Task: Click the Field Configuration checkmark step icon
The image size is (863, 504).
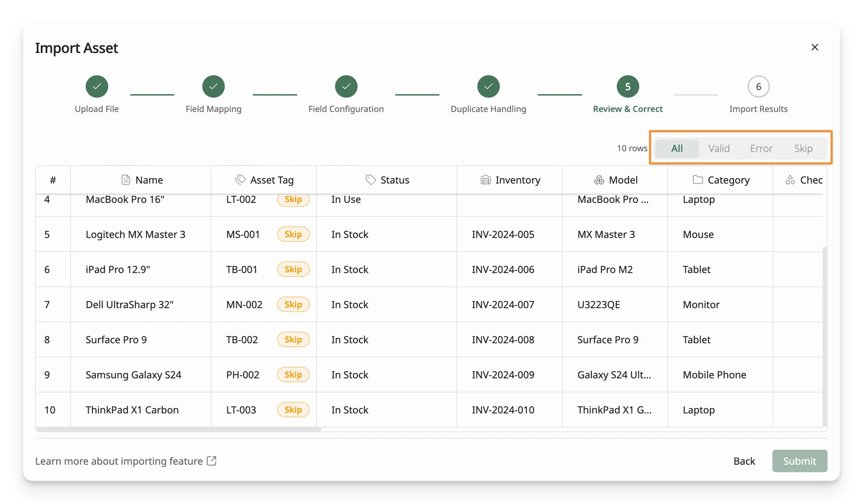Action: tap(346, 86)
